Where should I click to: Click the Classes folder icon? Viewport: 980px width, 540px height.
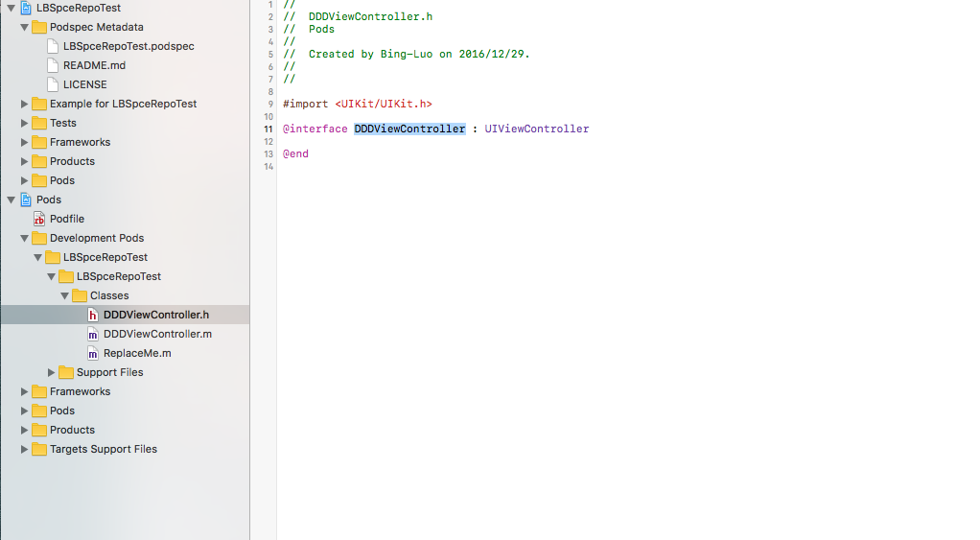(x=80, y=295)
